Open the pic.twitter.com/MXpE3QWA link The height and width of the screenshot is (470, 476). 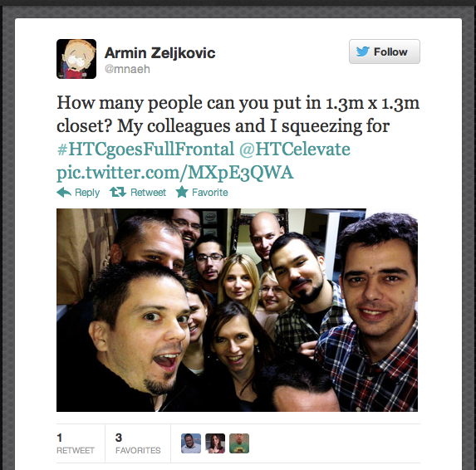pyautogui.click(x=174, y=173)
